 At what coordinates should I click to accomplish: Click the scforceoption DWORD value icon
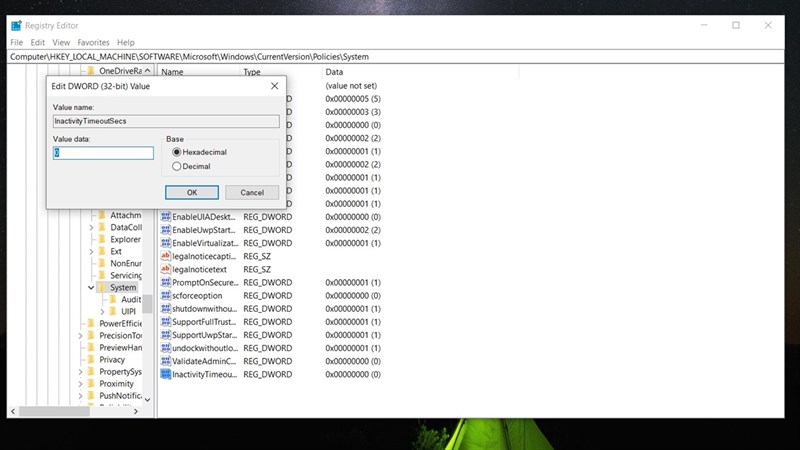[165, 295]
